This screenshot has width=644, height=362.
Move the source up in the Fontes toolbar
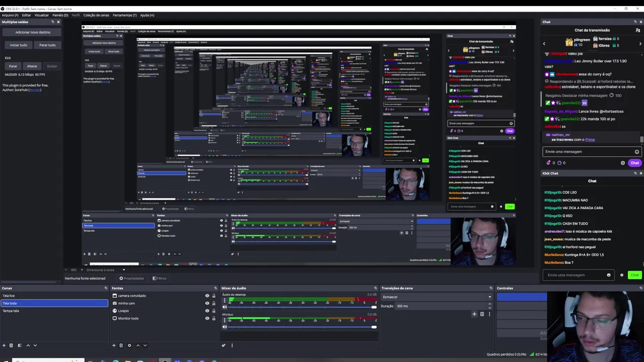pos(138,345)
